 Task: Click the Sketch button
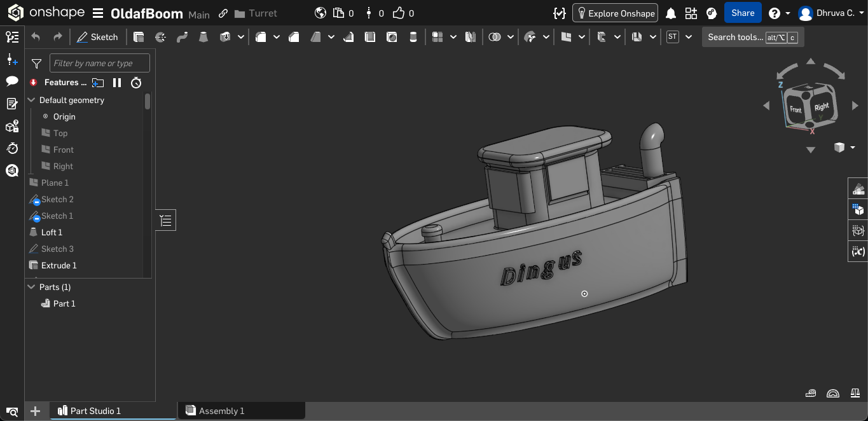click(x=97, y=37)
